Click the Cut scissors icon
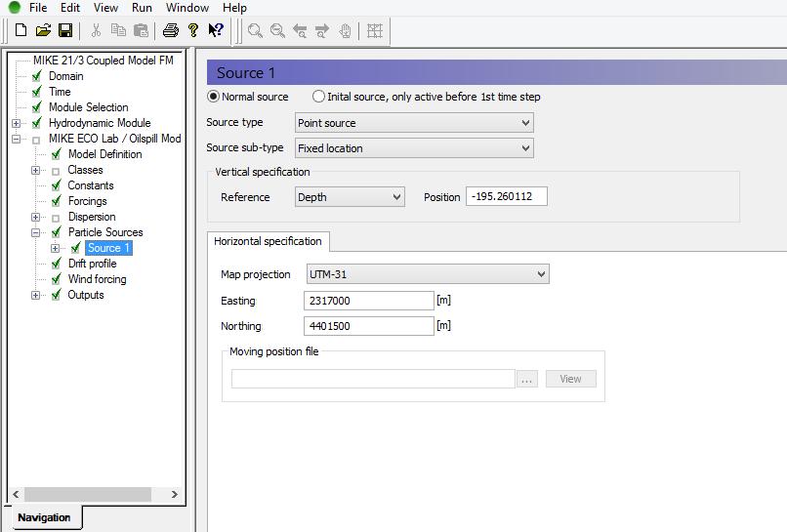 coord(96,30)
